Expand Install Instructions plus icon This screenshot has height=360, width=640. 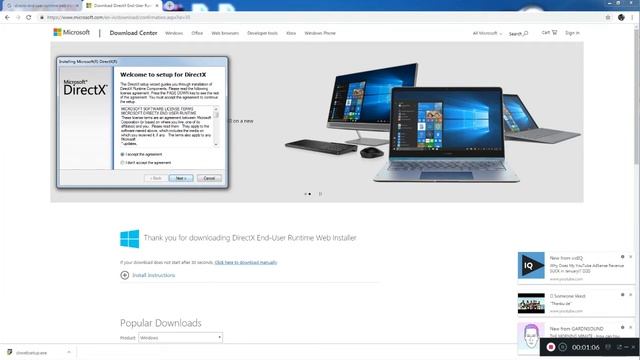124,275
